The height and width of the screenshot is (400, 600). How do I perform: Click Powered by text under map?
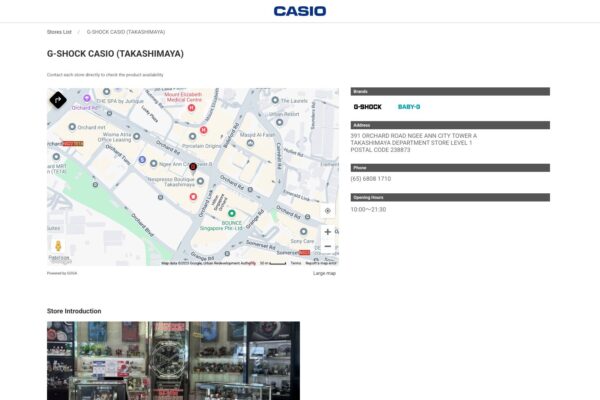point(62,273)
